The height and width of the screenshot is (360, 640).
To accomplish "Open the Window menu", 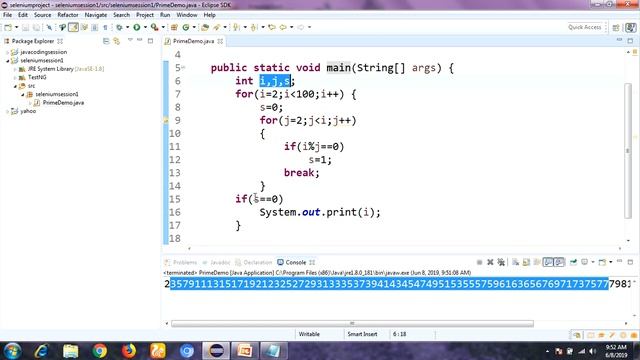I will tap(187, 15).
